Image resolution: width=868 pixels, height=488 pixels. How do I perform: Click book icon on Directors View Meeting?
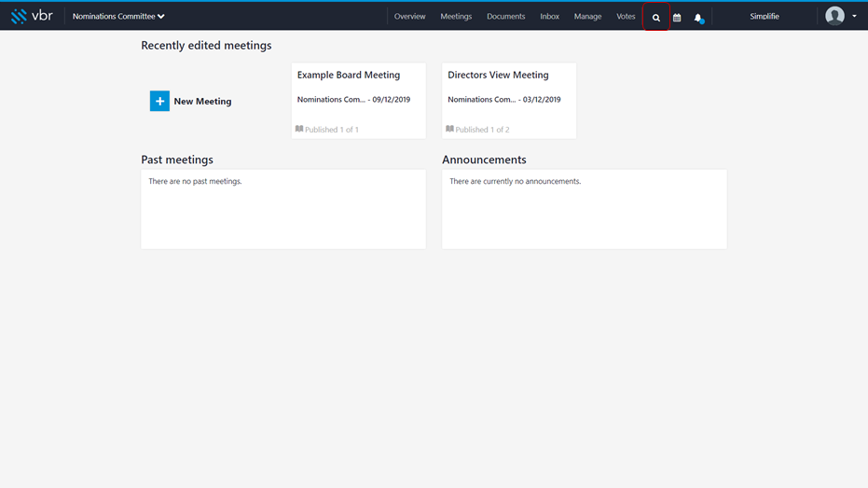pos(450,129)
